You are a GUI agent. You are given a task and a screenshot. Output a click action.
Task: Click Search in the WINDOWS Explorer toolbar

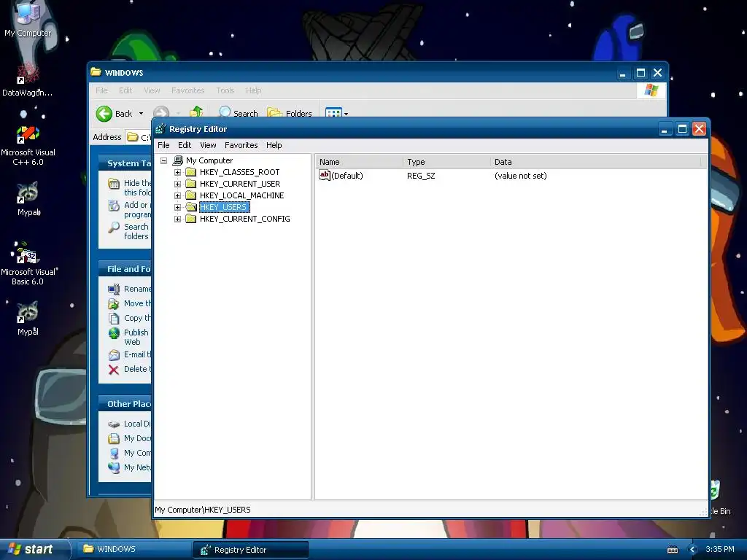(238, 113)
